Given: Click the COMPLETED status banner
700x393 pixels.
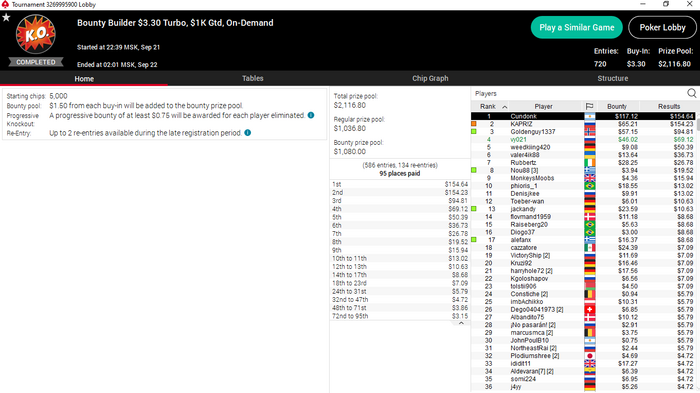Looking at the screenshot, I should click(x=36, y=62).
